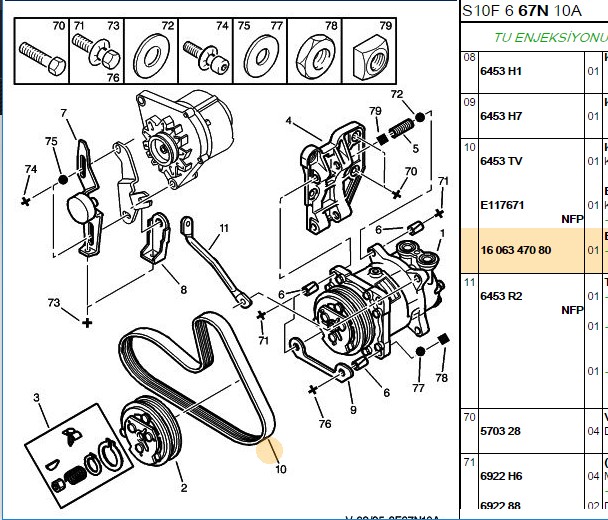Select highlighted part 16 063 470 80
Viewport: 608px width, 520px height.
pos(516,250)
